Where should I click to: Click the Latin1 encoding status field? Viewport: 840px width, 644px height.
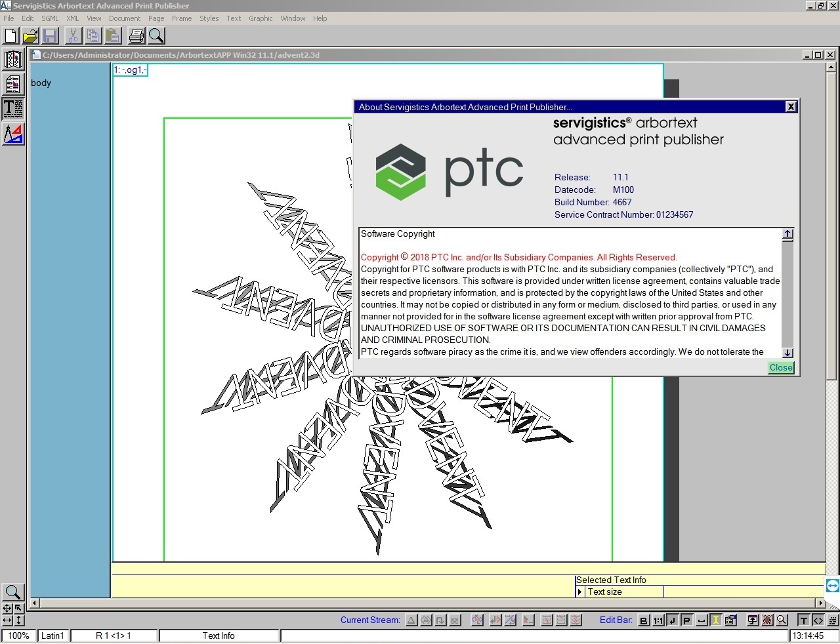[x=52, y=635]
